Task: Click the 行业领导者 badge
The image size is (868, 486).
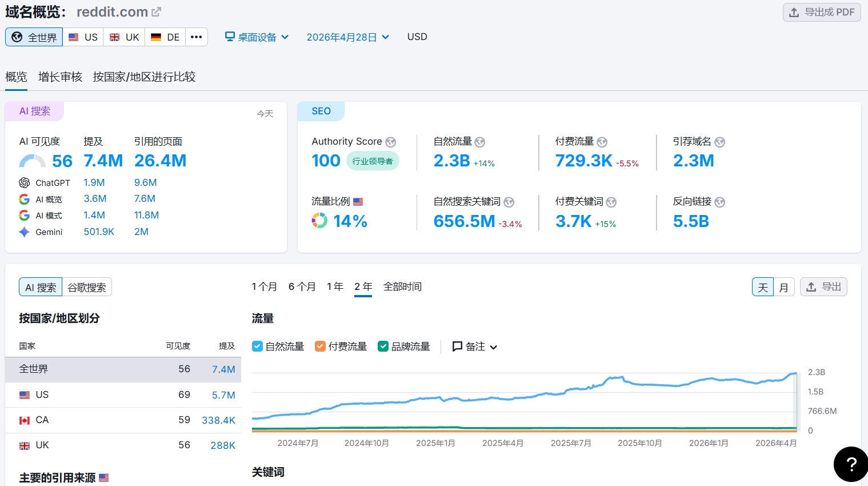Action: [373, 161]
